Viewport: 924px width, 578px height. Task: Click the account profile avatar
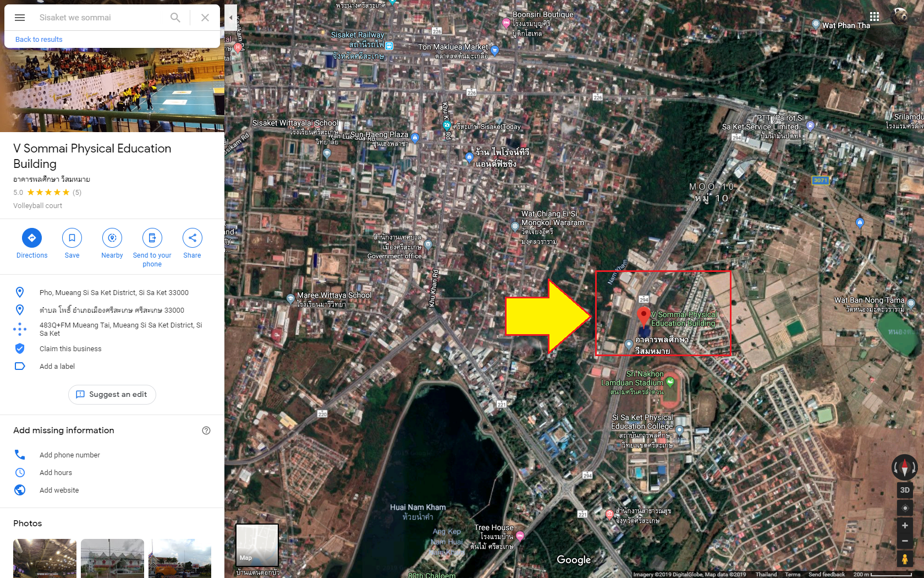tap(900, 16)
